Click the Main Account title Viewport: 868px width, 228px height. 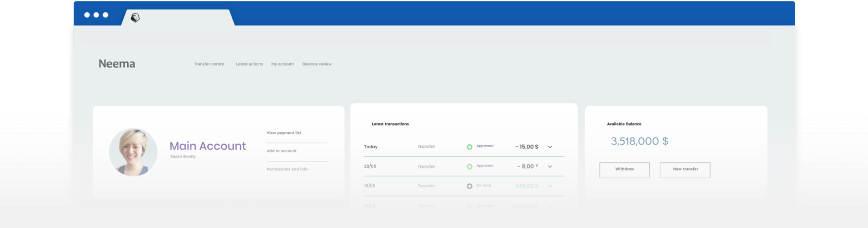(x=208, y=146)
